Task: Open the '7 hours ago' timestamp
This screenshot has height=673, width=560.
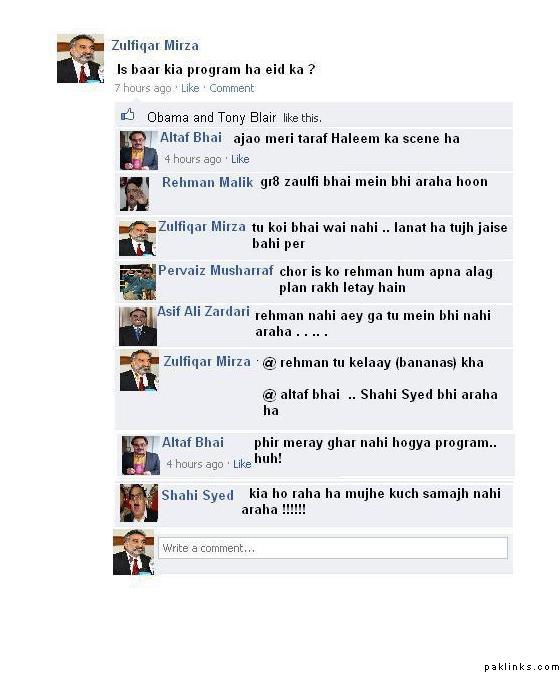Action: tap(143, 88)
